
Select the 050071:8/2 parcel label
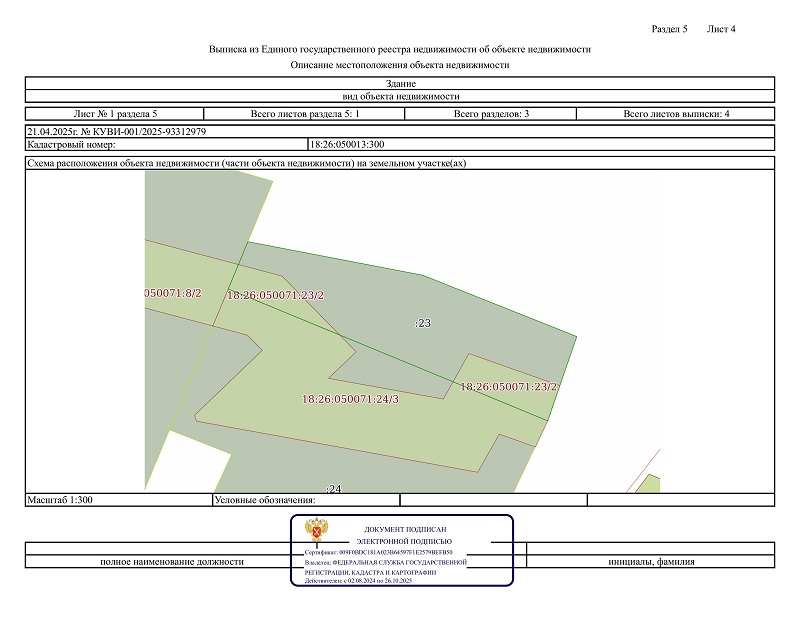pos(174,293)
